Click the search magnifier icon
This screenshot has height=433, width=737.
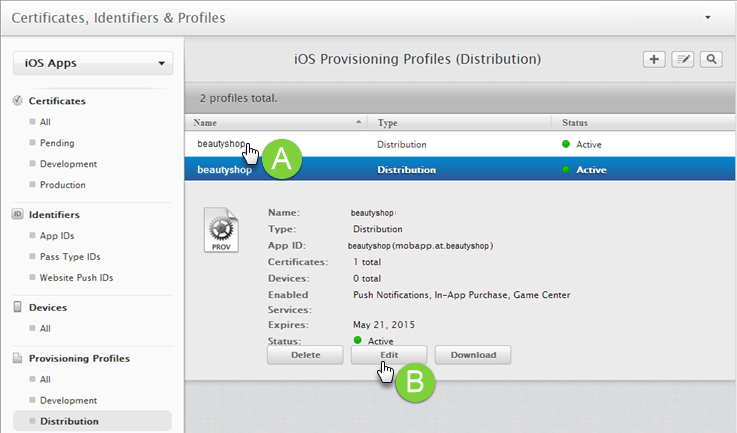coord(711,60)
